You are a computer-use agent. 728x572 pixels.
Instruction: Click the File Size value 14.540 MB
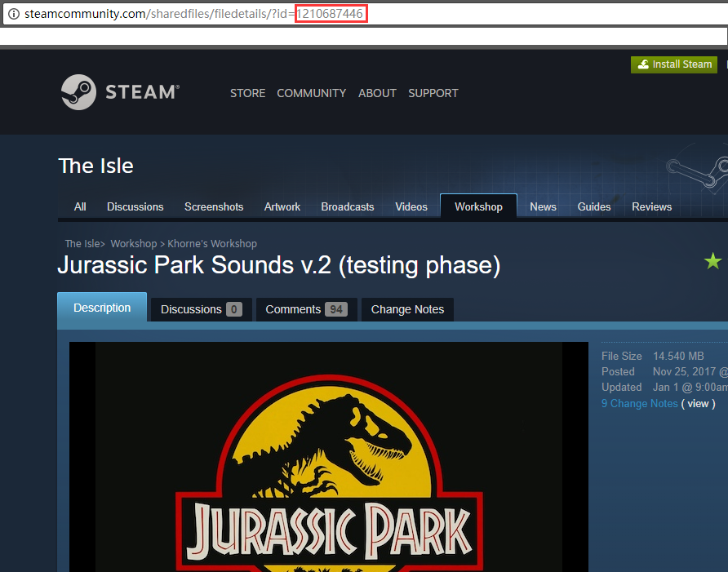coord(678,356)
